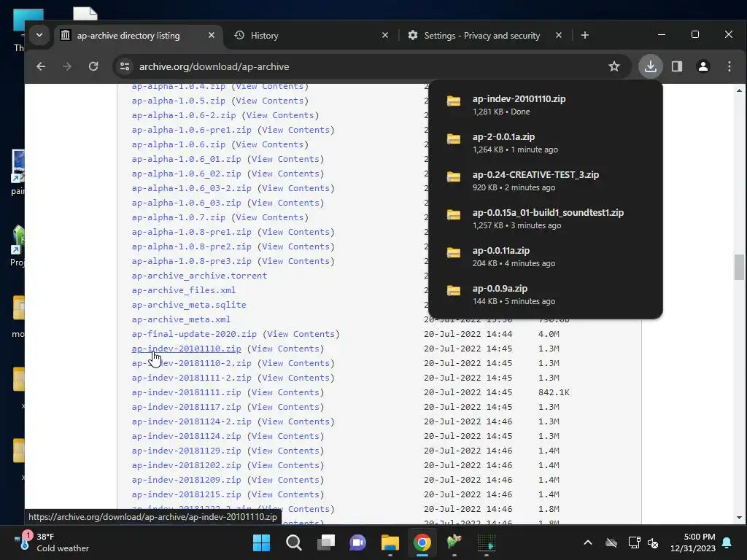Open the weather widget showing 38°F
This screenshot has height=560, width=747.
point(52,542)
